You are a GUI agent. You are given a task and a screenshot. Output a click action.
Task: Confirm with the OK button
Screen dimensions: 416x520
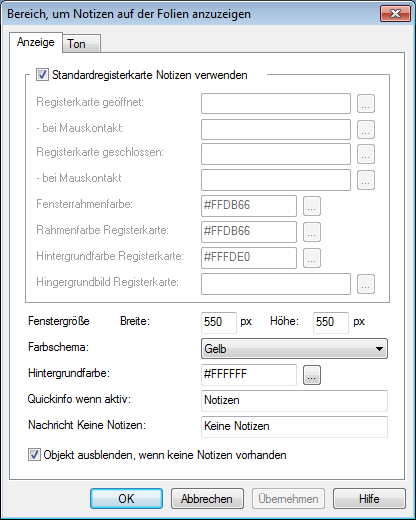pyautogui.click(x=126, y=499)
